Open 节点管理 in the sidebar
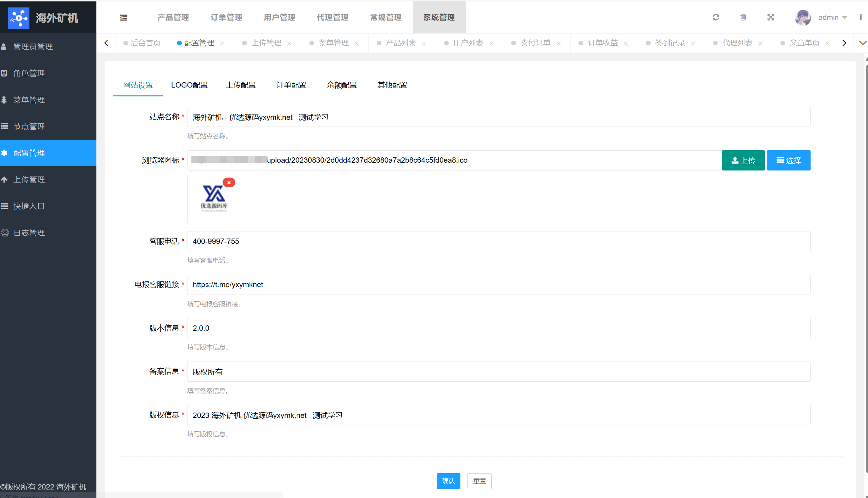 tap(48, 126)
